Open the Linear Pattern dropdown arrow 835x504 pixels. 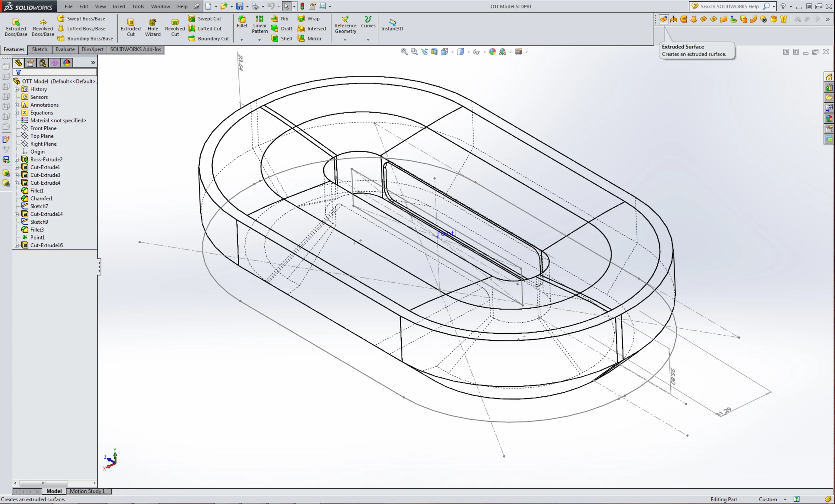pos(260,40)
